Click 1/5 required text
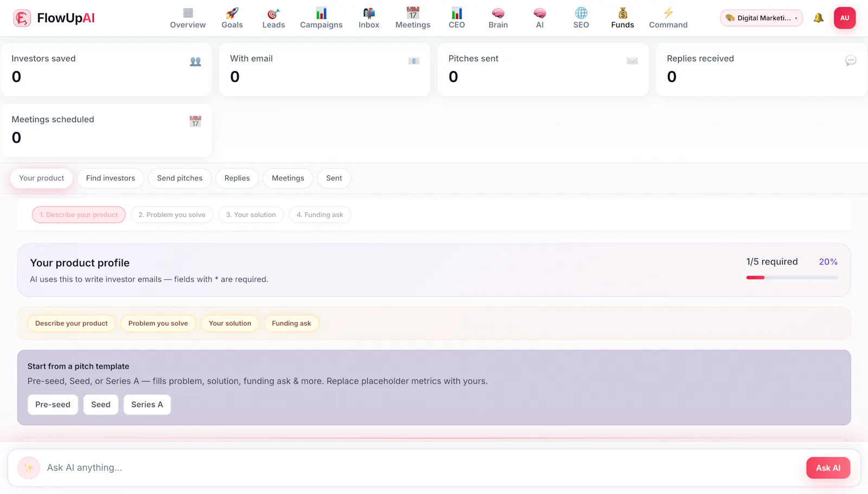The image size is (868, 494). [x=772, y=262]
